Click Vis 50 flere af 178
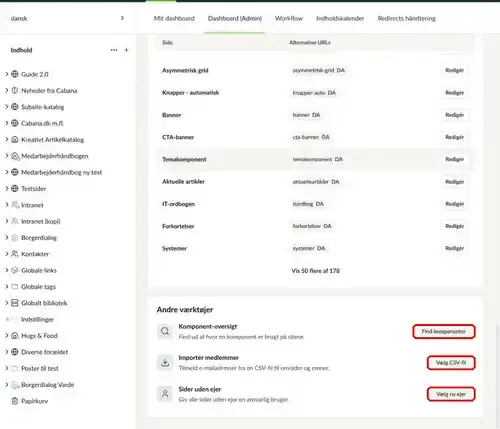Screen dimensions: 500x429 [x=316, y=271]
